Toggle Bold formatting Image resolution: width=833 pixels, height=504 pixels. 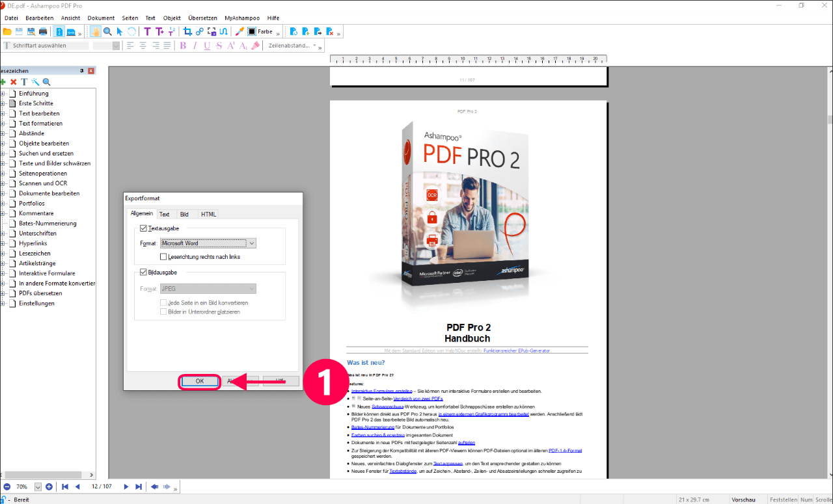pyautogui.click(x=183, y=46)
